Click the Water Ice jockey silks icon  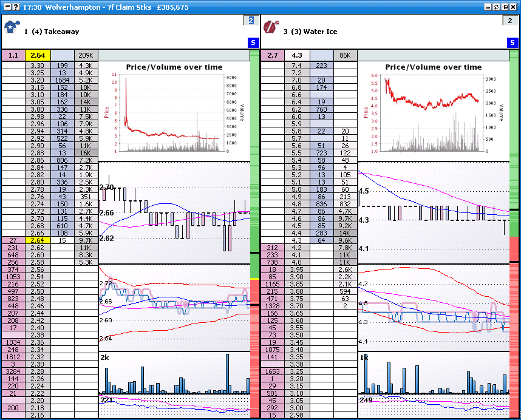point(270,27)
